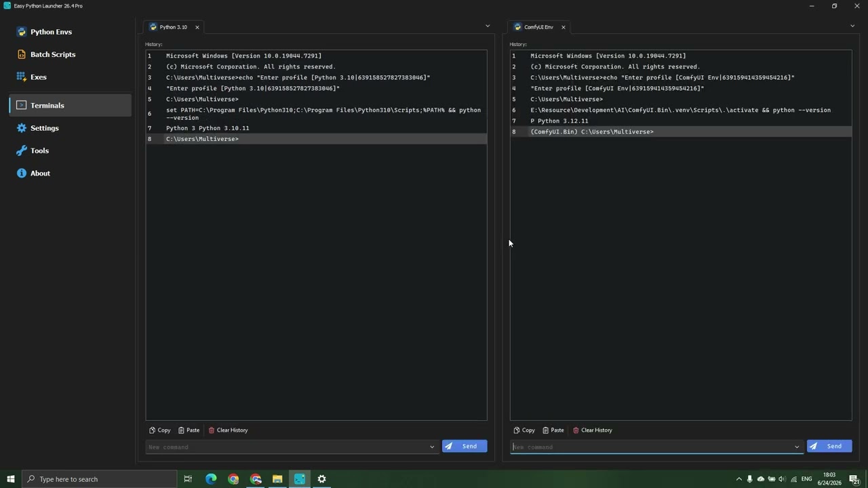
Task: Click the Exes grid icon
Action: click(21, 77)
